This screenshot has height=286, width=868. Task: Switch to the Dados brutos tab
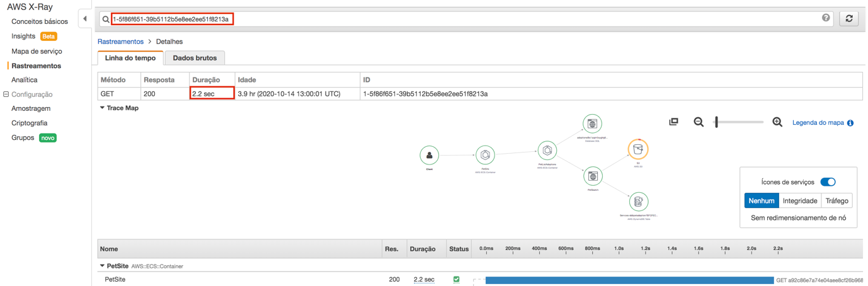pyautogui.click(x=195, y=58)
